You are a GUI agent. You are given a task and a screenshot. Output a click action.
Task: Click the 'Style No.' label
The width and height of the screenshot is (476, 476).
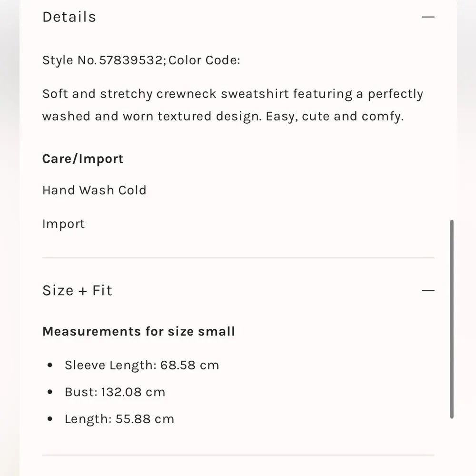click(x=69, y=60)
